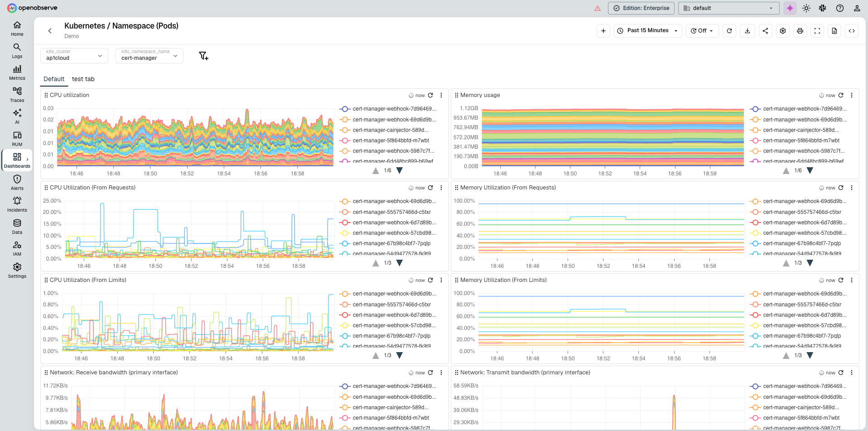This screenshot has height=431, width=868.
Task: Open the AI assistant sparkle button
Action: (790, 8)
